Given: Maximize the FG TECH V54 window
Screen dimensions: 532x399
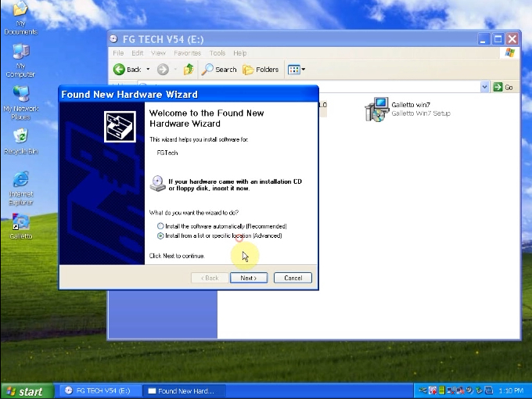Looking at the screenshot, I should coord(498,39).
